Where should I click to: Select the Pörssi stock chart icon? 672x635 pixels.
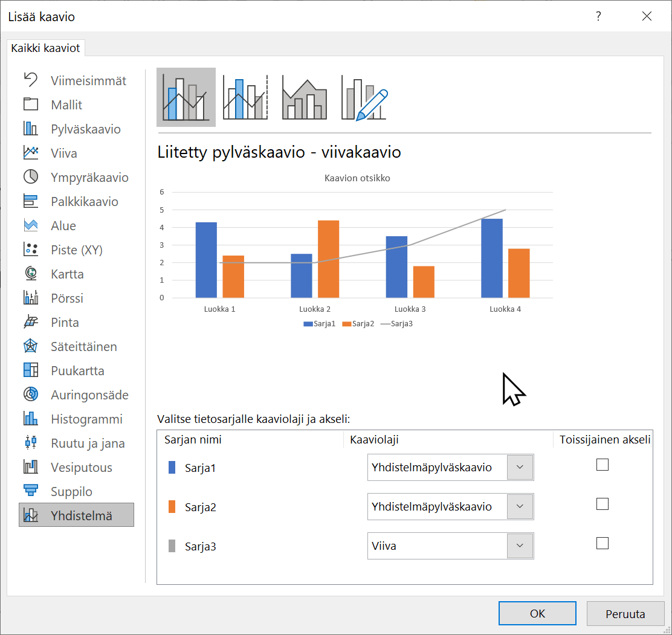pos(30,297)
